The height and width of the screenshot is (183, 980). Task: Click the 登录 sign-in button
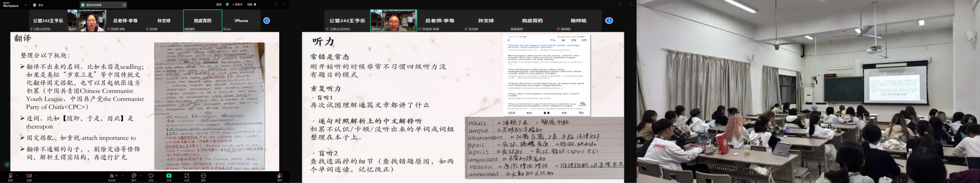[219, 5]
